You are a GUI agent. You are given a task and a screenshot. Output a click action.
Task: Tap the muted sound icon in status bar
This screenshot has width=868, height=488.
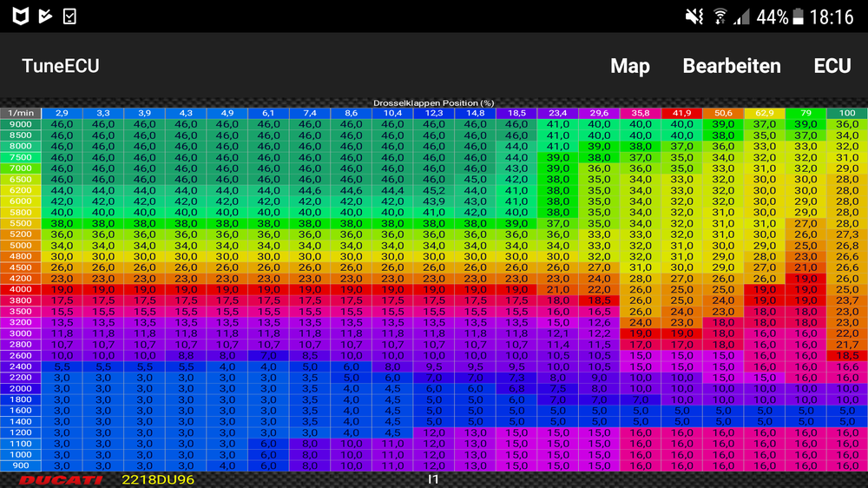[694, 16]
